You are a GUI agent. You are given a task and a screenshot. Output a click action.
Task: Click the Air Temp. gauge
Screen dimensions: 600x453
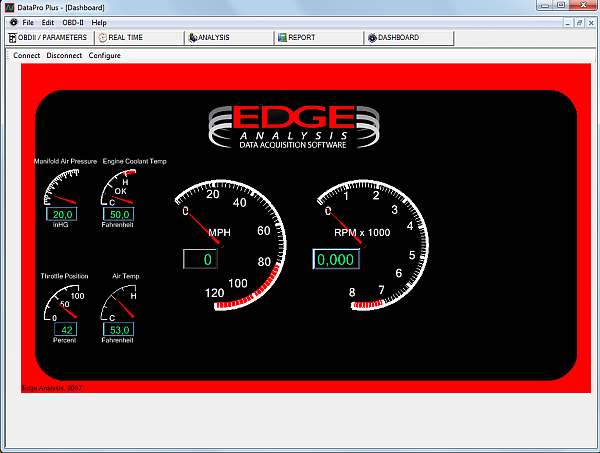click(x=118, y=303)
